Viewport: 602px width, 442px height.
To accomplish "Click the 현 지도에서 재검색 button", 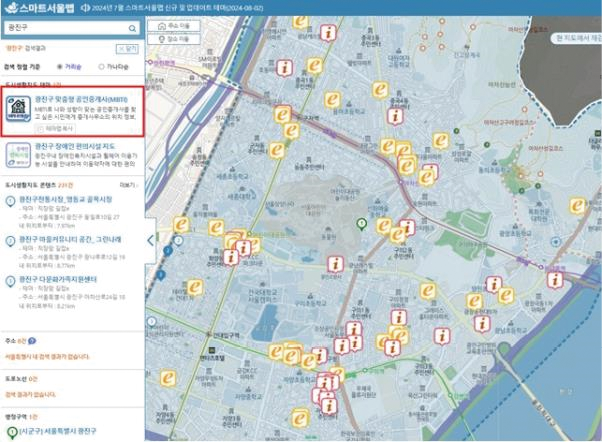I will [x=576, y=38].
